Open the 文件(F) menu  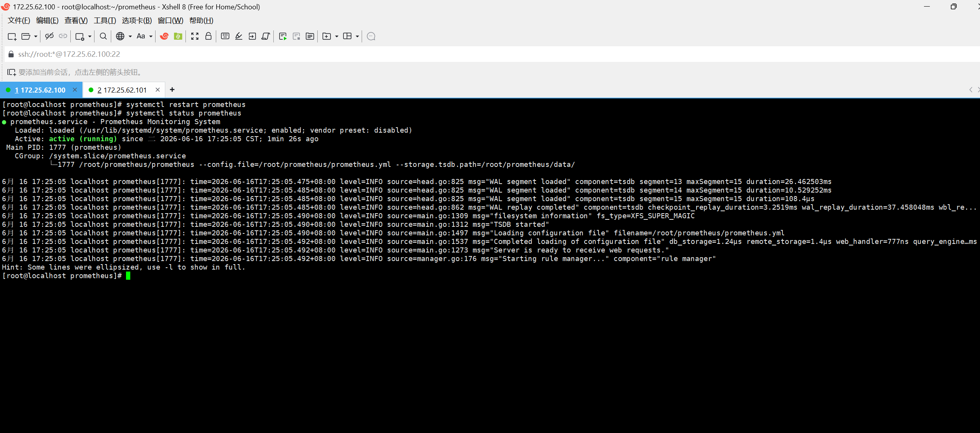click(19, 21)
